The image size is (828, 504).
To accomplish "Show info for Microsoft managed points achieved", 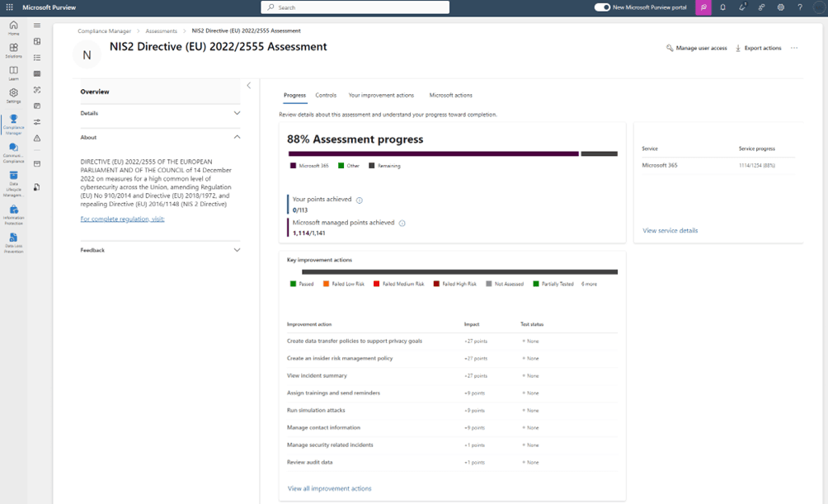I will (x=402, y=224).
